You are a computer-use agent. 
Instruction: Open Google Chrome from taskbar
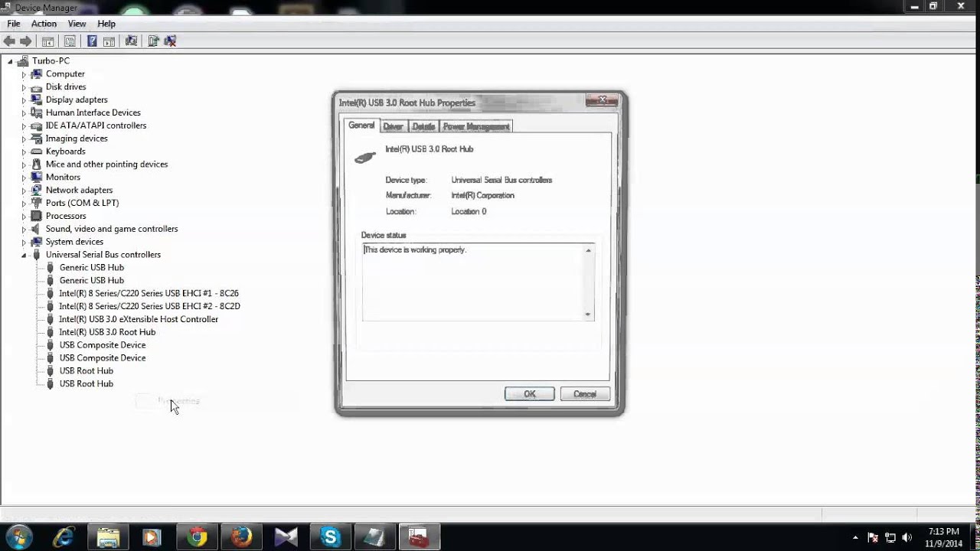point(198,537)
